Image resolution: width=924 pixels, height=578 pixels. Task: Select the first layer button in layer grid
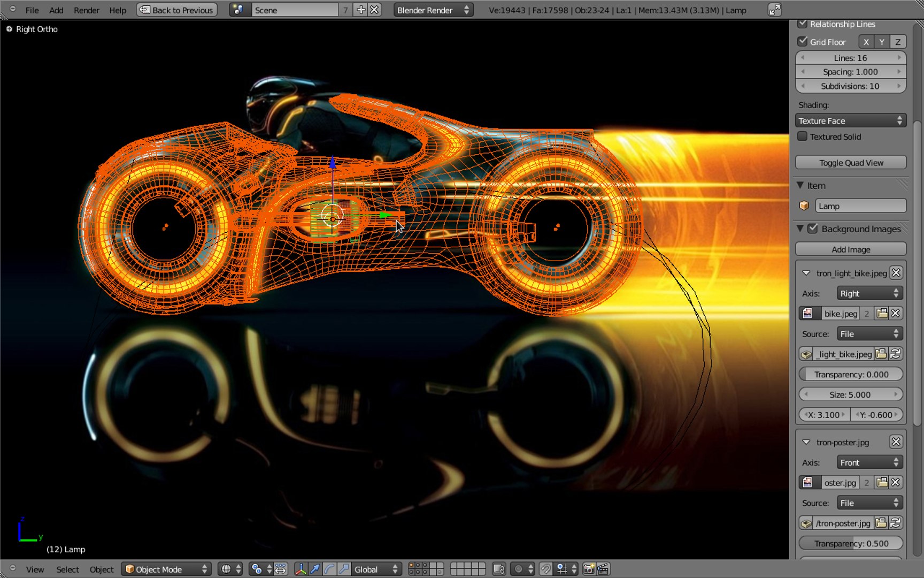[411, 566]
